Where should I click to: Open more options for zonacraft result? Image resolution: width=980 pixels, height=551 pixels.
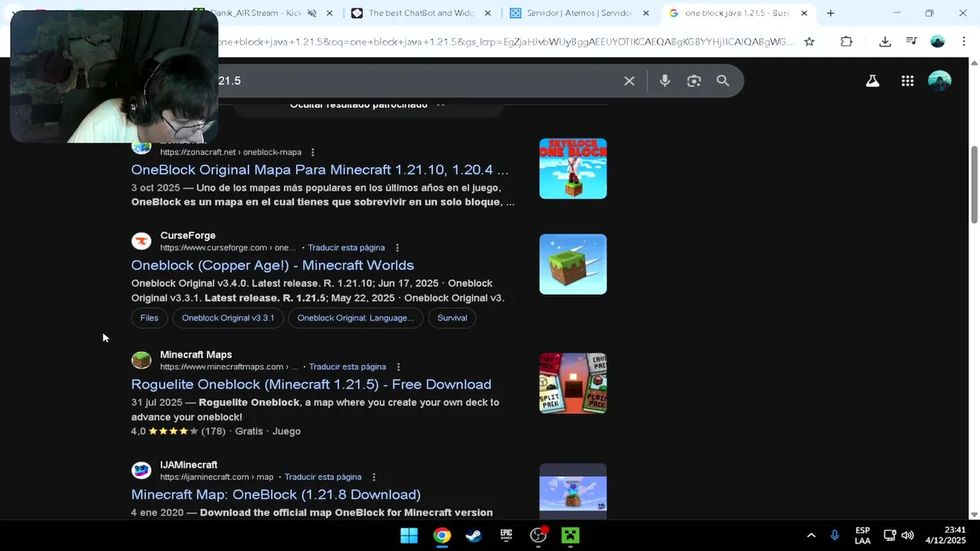tap(312, 152)
